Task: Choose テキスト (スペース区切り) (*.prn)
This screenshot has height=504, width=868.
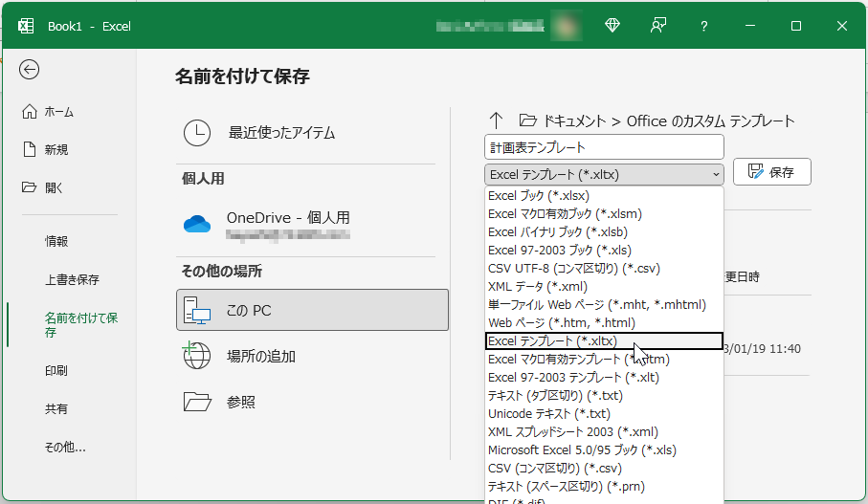Action: tap(604, 486)
